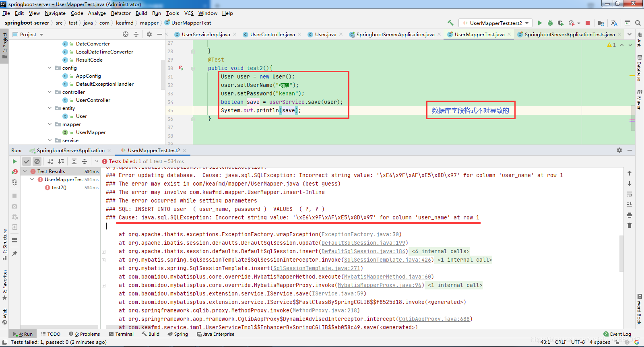Open the Project panel settings gear

(149, 34)
